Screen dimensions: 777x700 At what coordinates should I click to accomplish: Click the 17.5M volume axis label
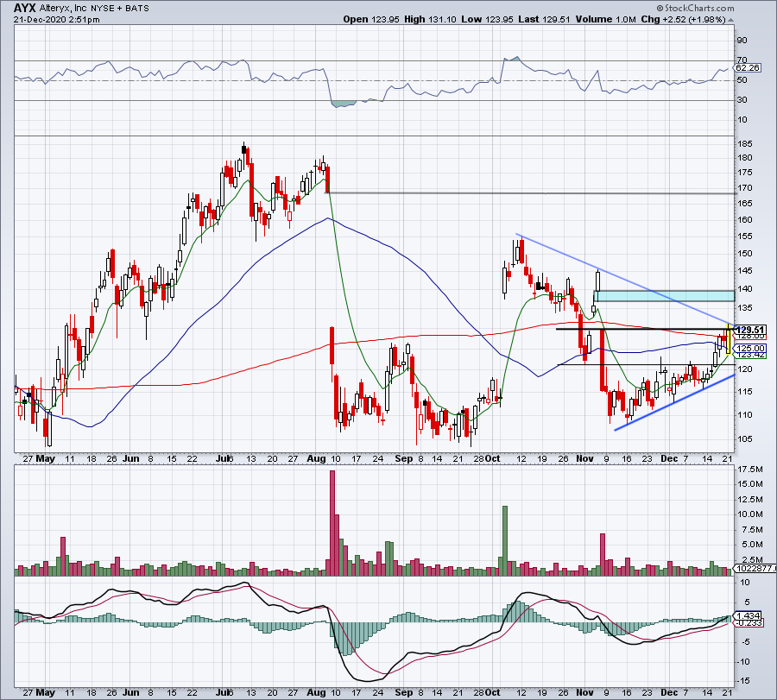pyautogui.click(x=750, y=470)
